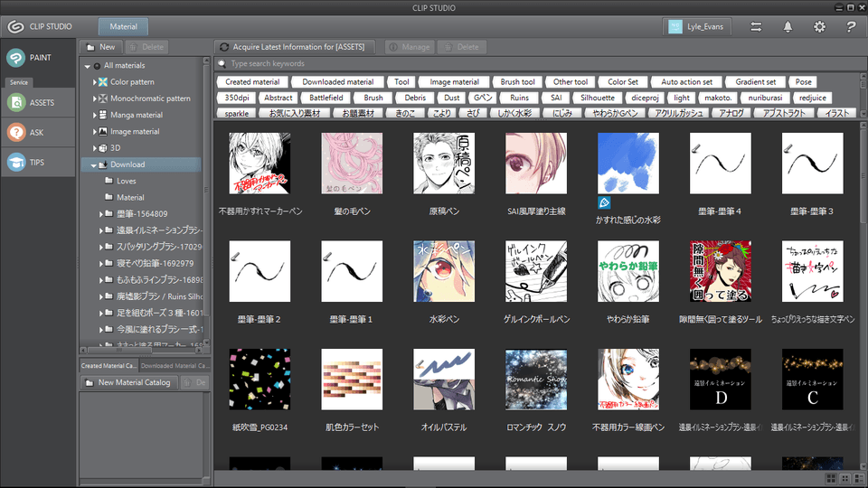This screenshot has height=488, width=868.
Task: Click the Brush tool tag filter
Action: 518,82
